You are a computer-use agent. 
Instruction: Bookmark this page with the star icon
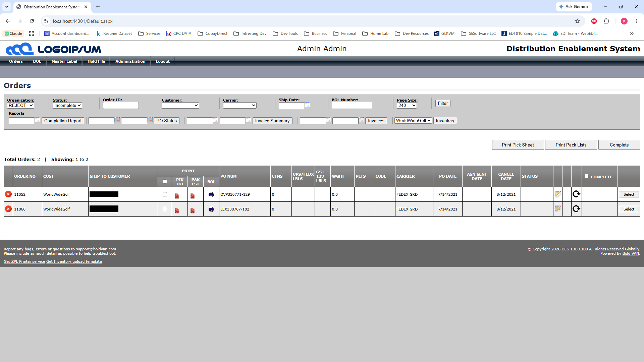(x=577, y=21)
